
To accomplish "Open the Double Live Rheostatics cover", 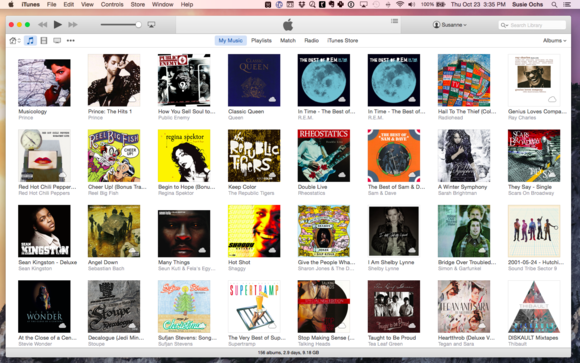I will tap(324, 156).
